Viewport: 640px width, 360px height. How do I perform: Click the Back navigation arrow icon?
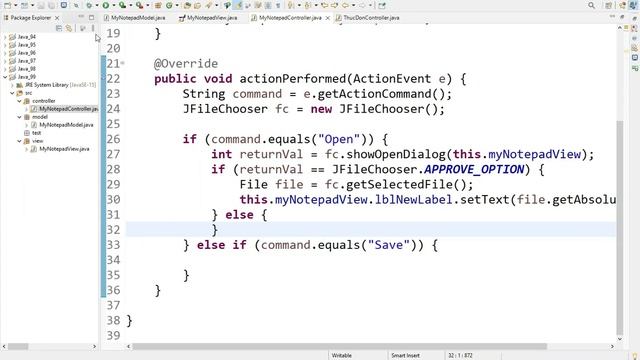(345, 5)
